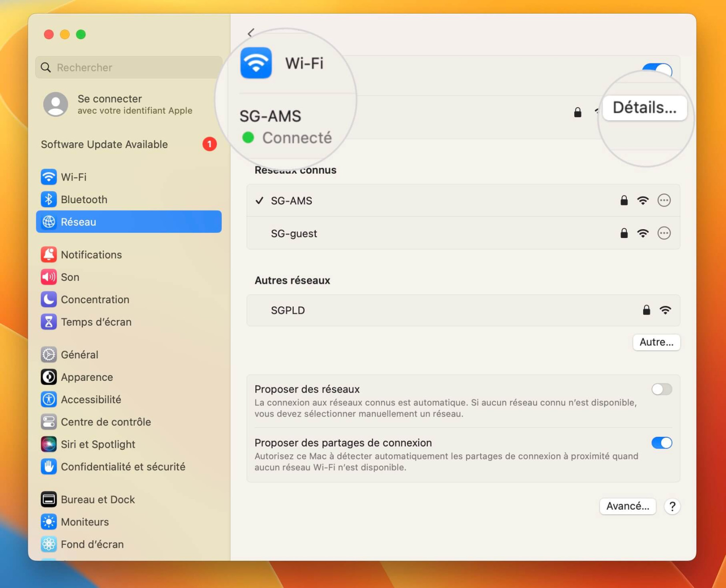Viewport: 726px width, 588px height.
Task: Open Bluetooth settings in sidebar
Action: point(128,199)
